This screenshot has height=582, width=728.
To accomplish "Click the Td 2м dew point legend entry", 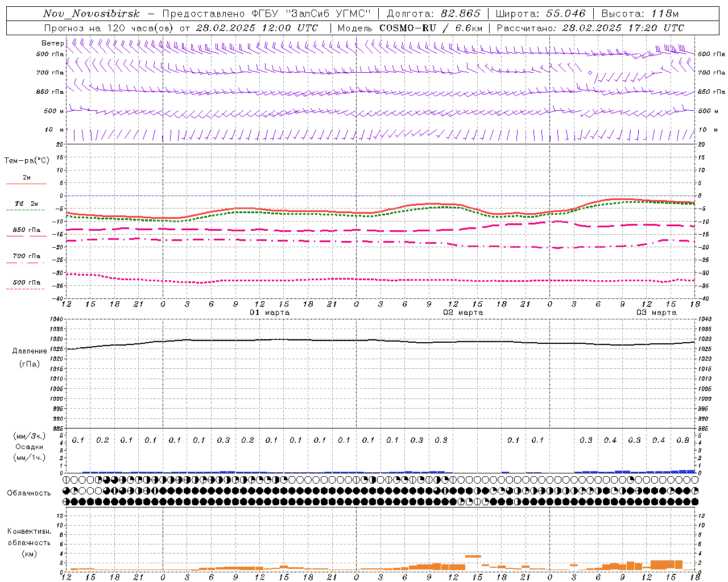I will click(27, 203).
